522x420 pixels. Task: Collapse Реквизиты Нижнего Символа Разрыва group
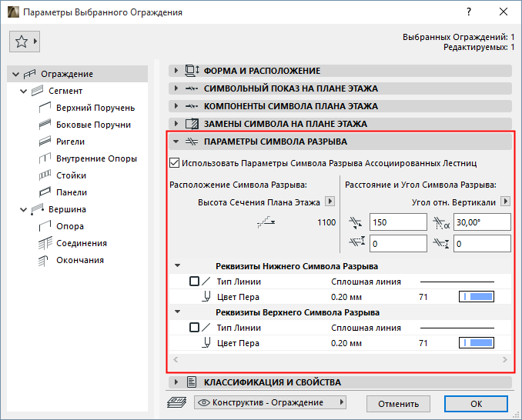177,265
